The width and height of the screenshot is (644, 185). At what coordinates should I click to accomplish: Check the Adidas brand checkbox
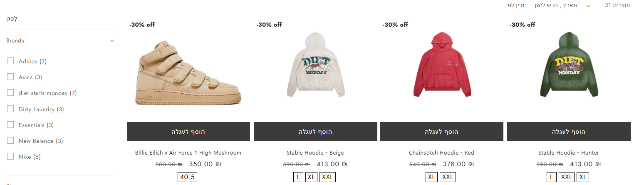tap(10, 61)
